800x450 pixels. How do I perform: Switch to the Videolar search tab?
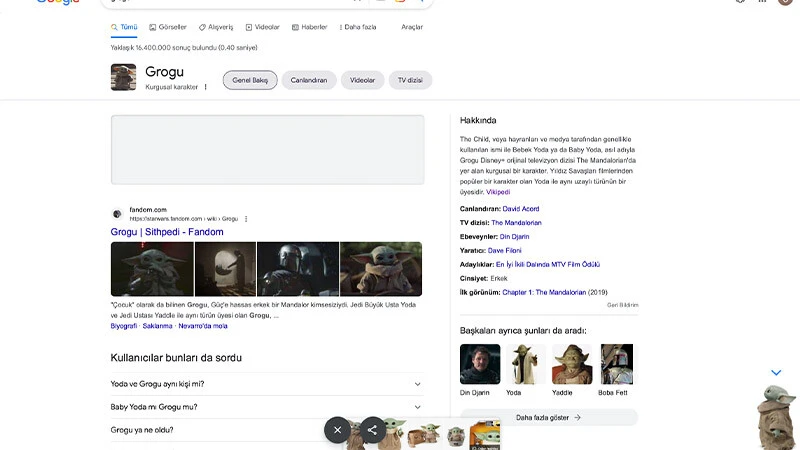262,27
